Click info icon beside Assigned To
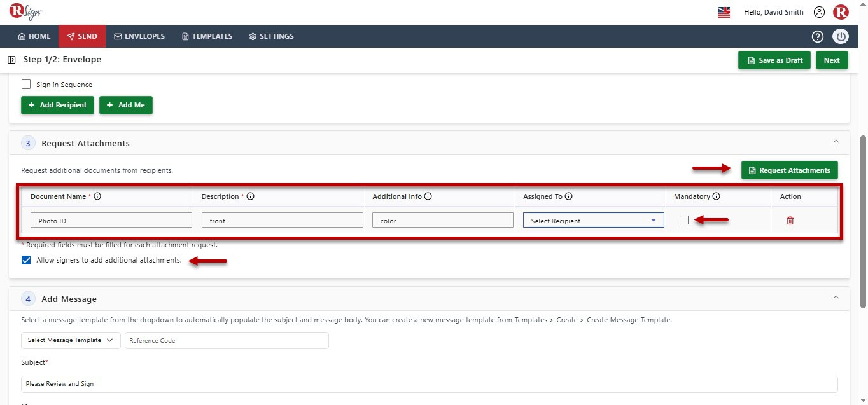The image size is (868, 405). pyautogui.click(x=569, y=196)
